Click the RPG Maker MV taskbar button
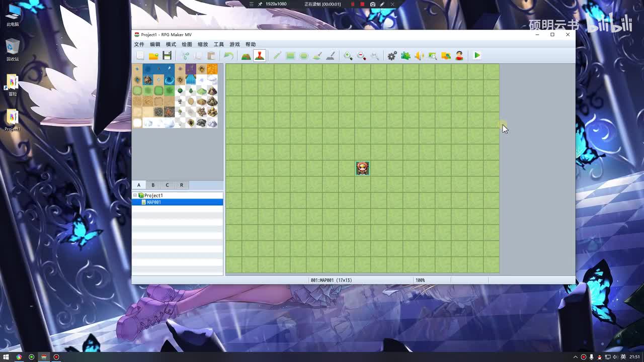The image size is (644, 362). click(x=44, y=357)
